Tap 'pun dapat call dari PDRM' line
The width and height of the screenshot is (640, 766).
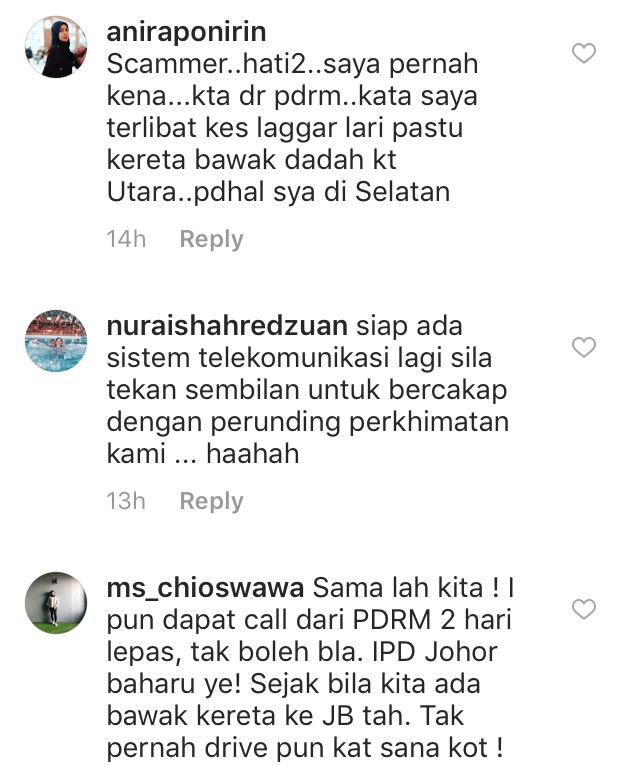tap(269, 620)
